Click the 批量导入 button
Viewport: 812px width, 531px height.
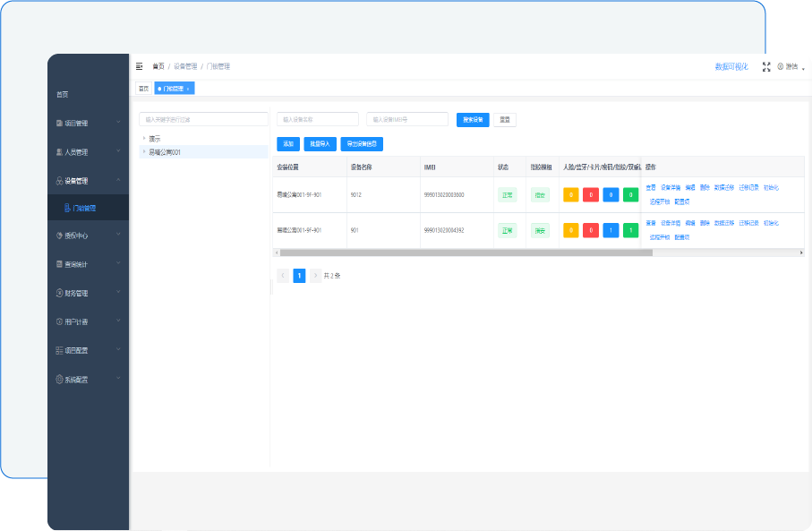(319, 143)
